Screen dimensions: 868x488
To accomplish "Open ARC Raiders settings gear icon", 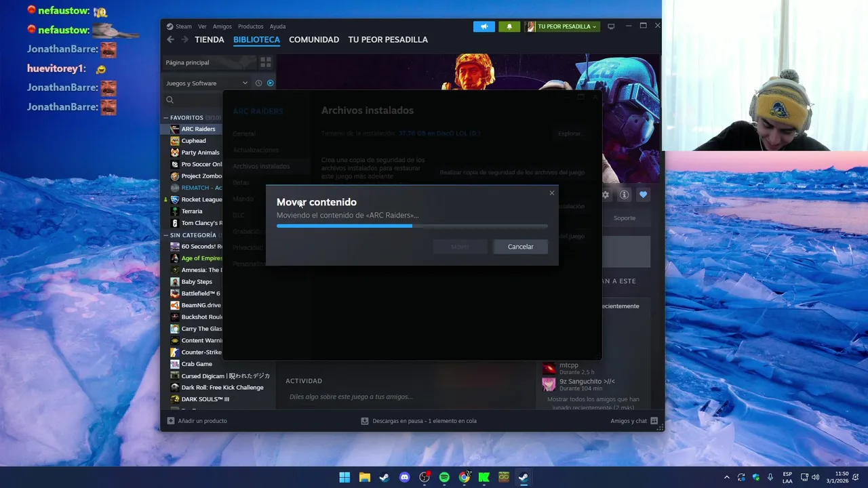I will tap(606, 195).
